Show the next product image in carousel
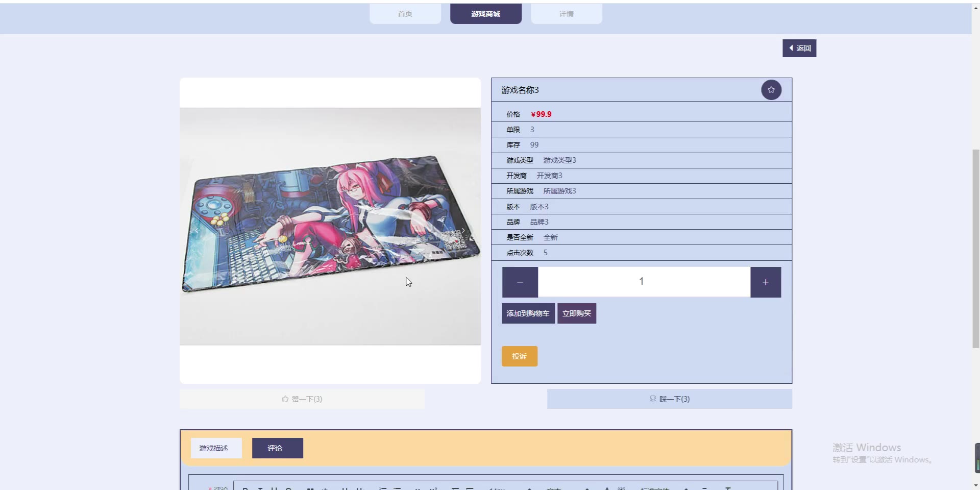The image size is (980, 490). [463, 231]
